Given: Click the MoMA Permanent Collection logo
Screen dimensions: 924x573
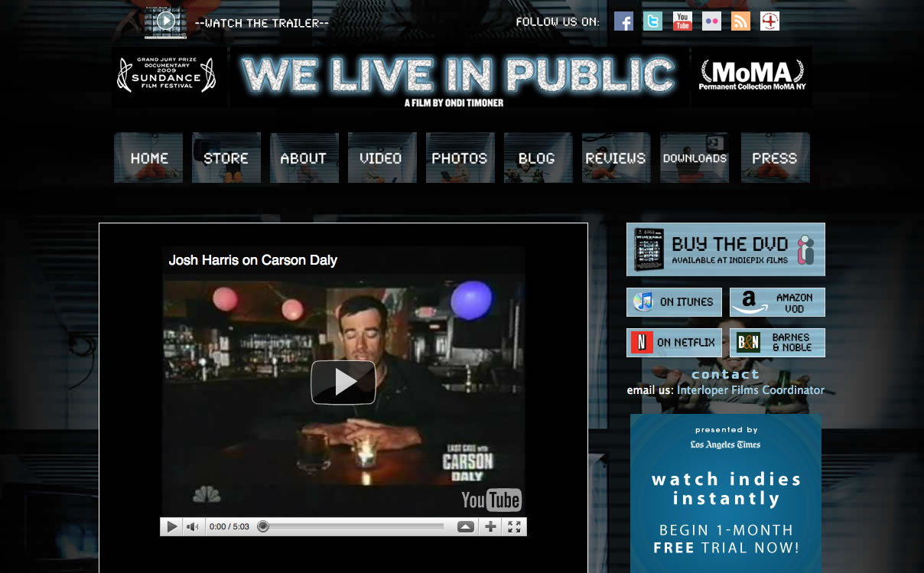Looking at the screenshot, I should [752, 75].
